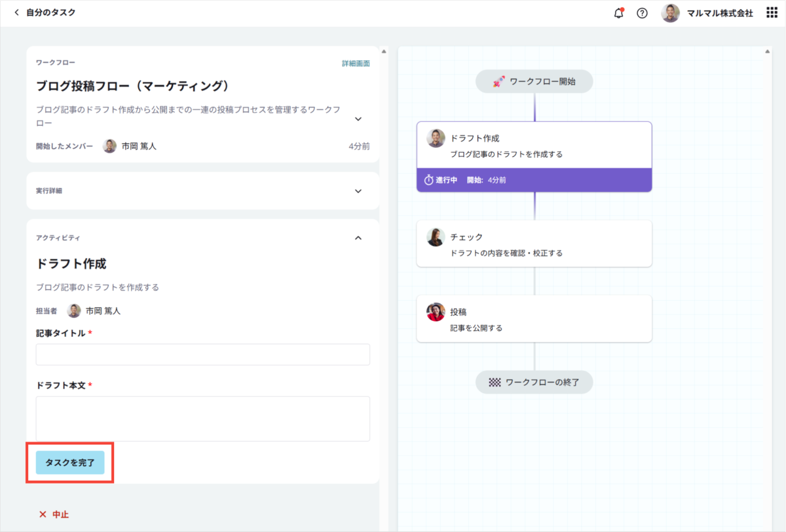
Task: Click 記事を公開する text
Action: coord(476,328)
